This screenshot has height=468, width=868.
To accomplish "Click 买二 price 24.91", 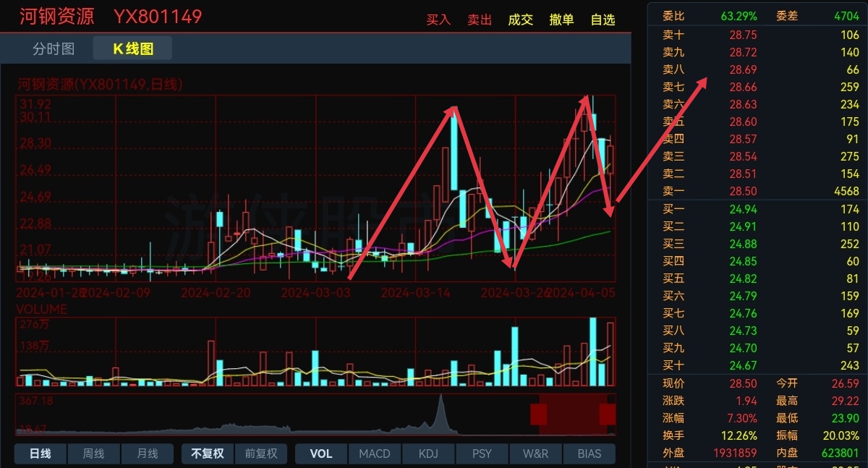I will click(x=743, y=226).
